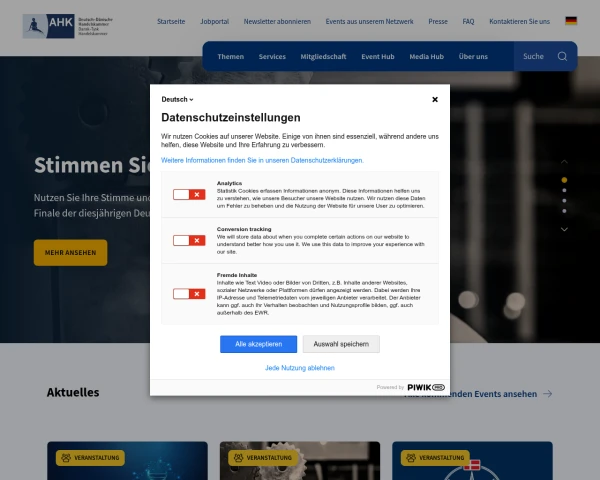Click the AHK logo
The width and height of the screenshot is (600, 480).
[x=68, y=26]
